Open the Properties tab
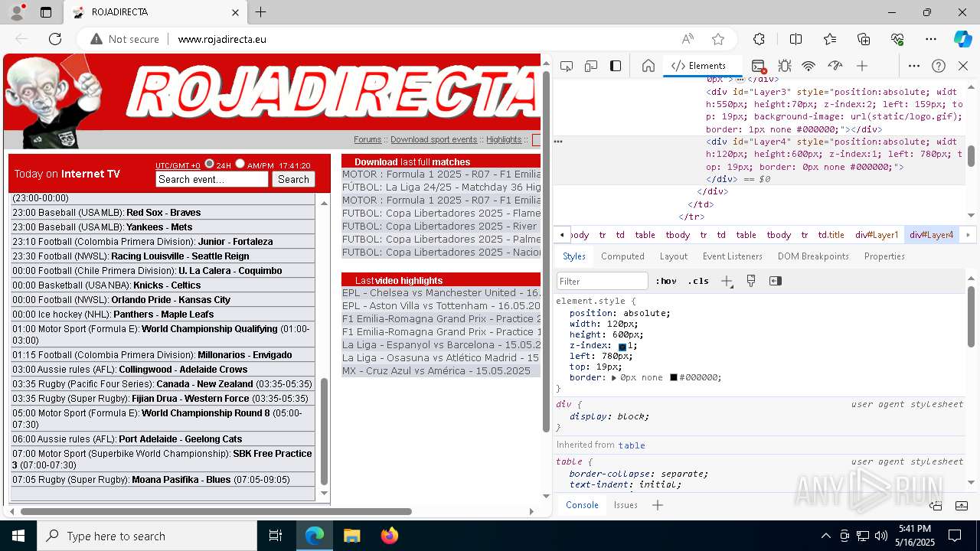Image resolution: width=980 pixels, height=551 pixels. point(884,256)
